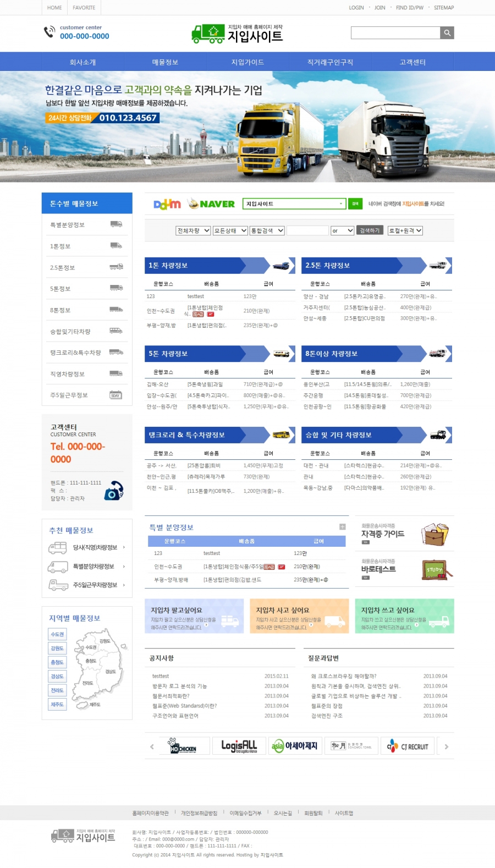Click the keyword input field beside 통합검색
The width and height of the screenshot is (495, 868).
click(307, 230)
